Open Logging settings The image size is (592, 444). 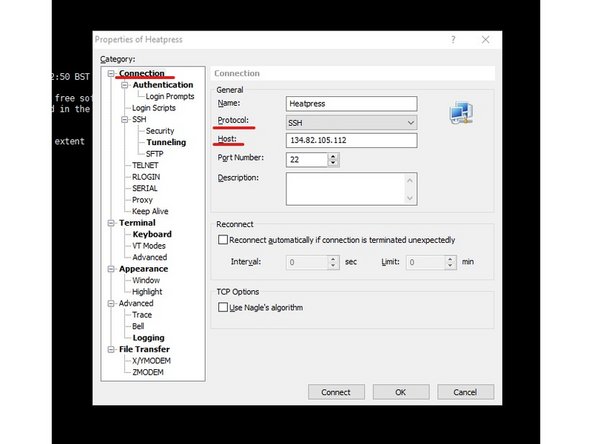[148, 338]
